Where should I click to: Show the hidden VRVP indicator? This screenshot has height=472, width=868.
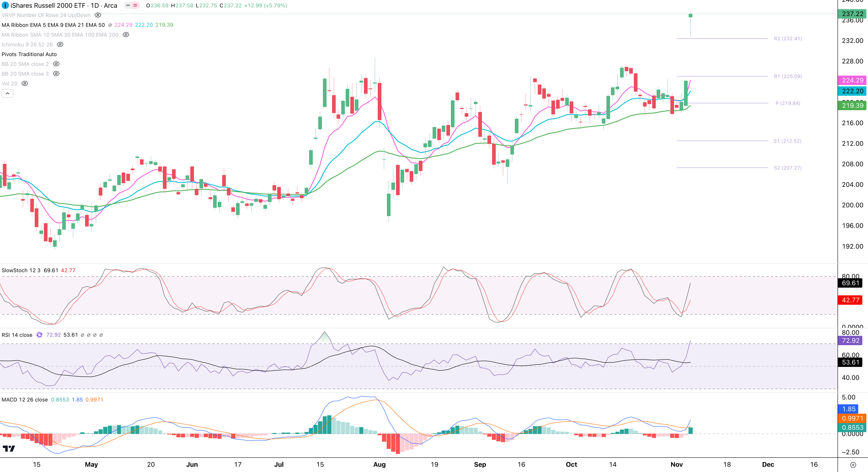click(98, 15)
